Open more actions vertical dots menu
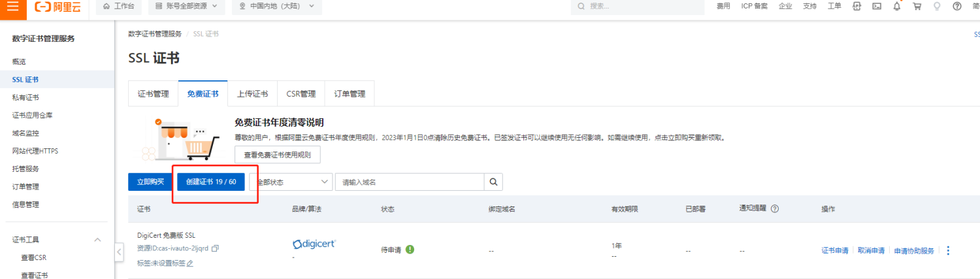The height and width of the screenshot is (279, 980). (948, 250)
